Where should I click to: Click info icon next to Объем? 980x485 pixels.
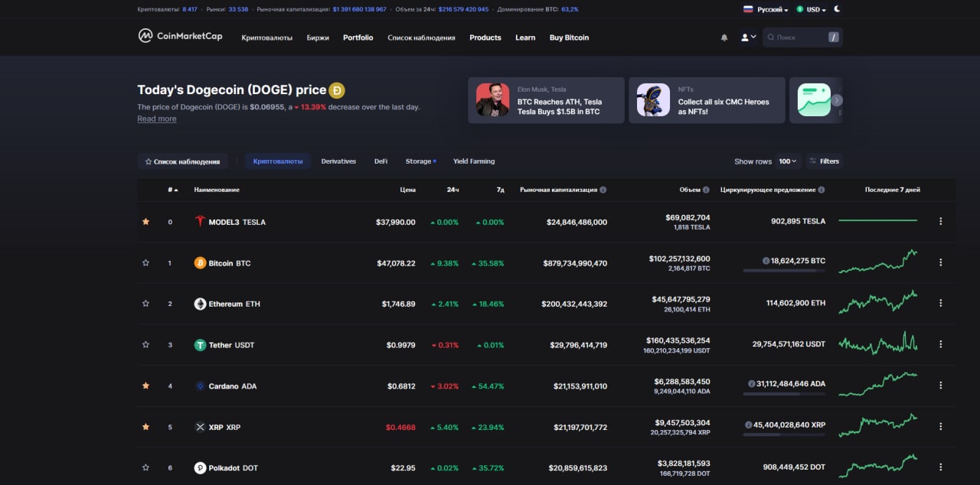[x=706, y=190]
